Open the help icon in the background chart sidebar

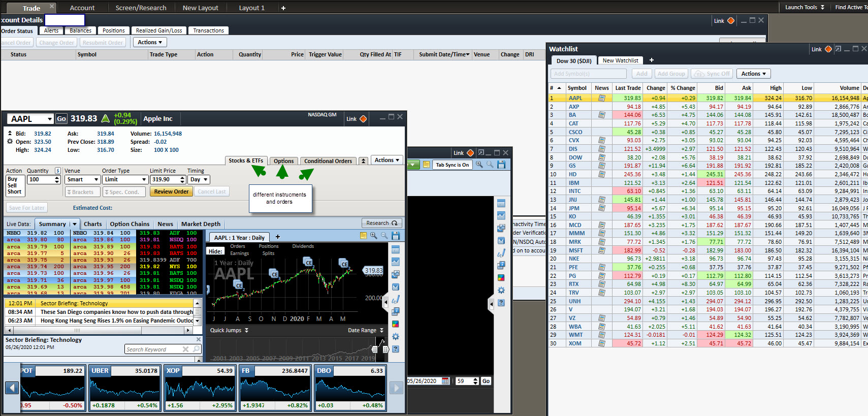point(501,303)
